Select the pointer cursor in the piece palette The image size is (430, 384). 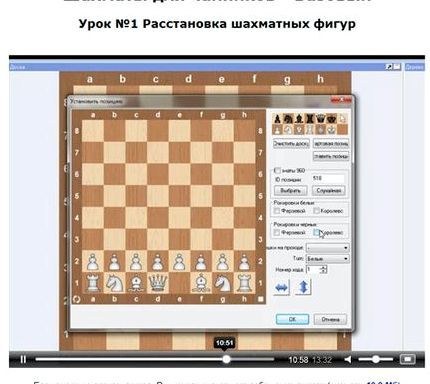(343, 119)
